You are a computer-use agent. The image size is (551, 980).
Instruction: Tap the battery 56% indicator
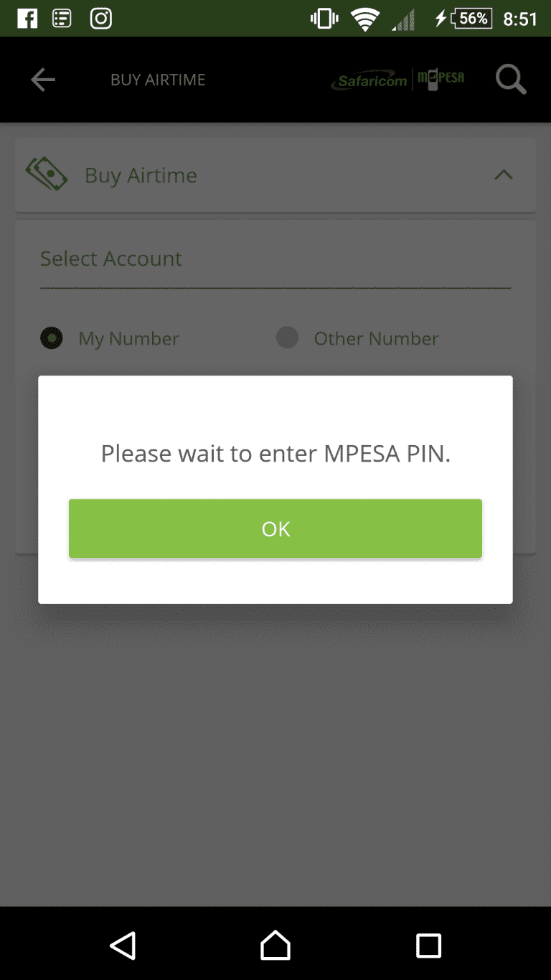(x=471, y=19)
